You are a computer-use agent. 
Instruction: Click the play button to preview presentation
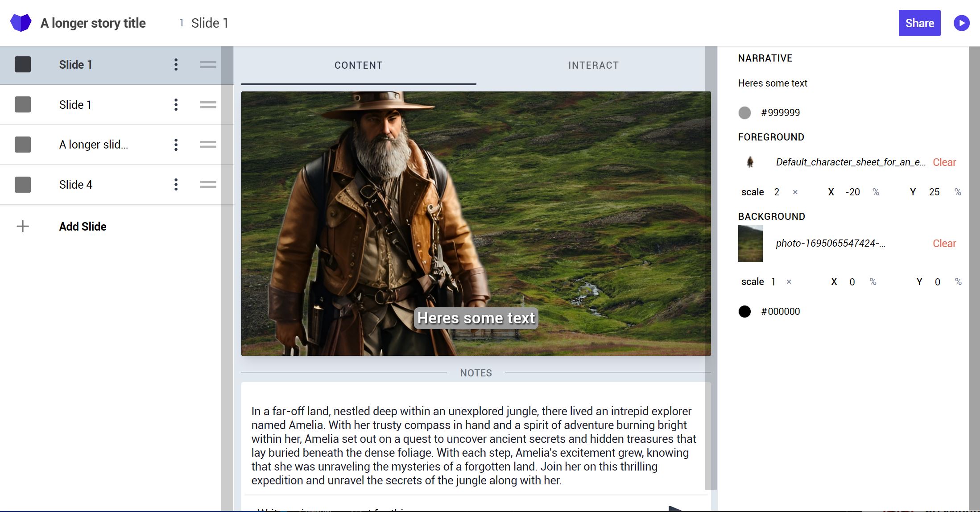coord(962,23)
